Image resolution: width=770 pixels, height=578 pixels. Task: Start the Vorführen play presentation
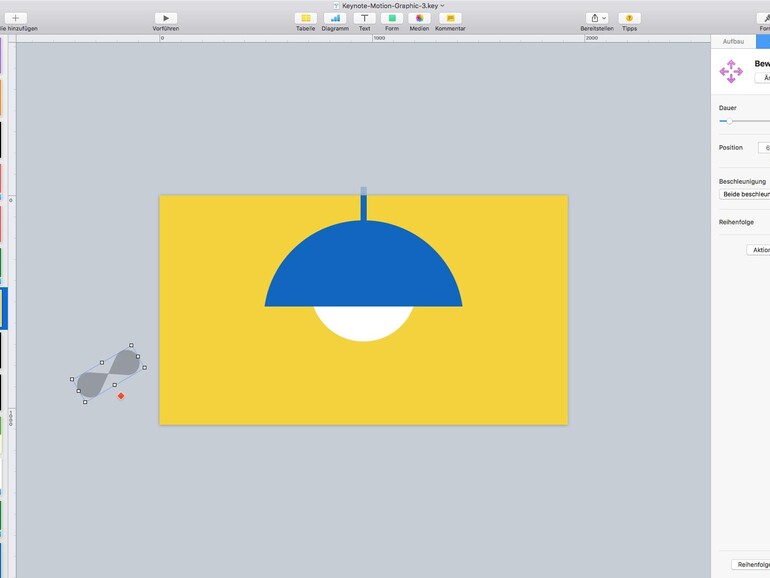point(166,18)
